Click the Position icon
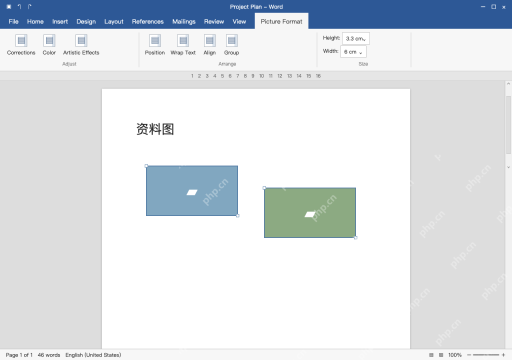This screenshot has height=360, width=512. click(155, 41)
